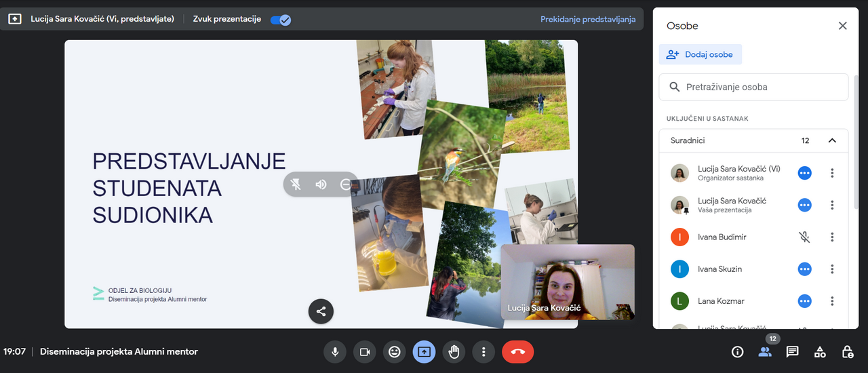Viewport: 868px width, 373px height.
Task: Click the slide title PREDSTAVLJANJE STUDENATA SUDIONIKA
Action: (x=189, y=188)
